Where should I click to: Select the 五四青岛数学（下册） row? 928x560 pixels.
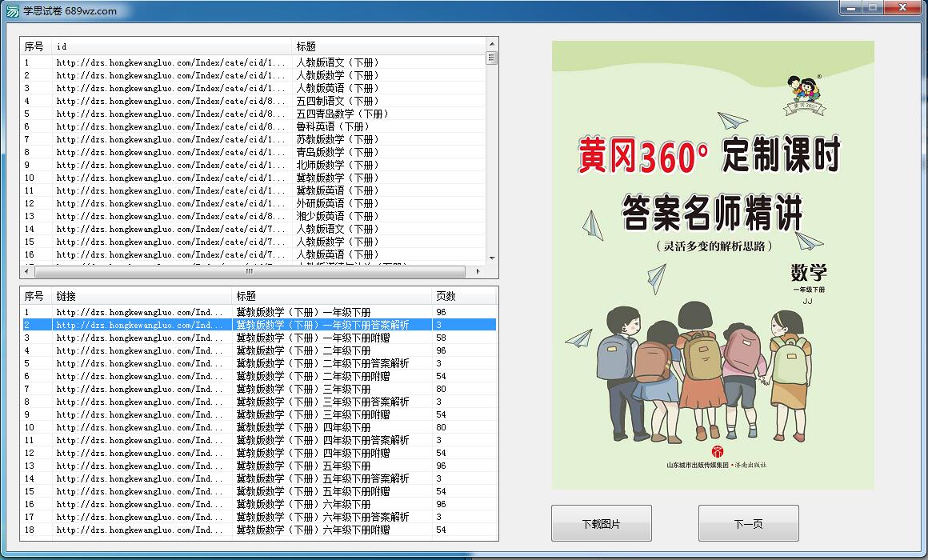254,114
